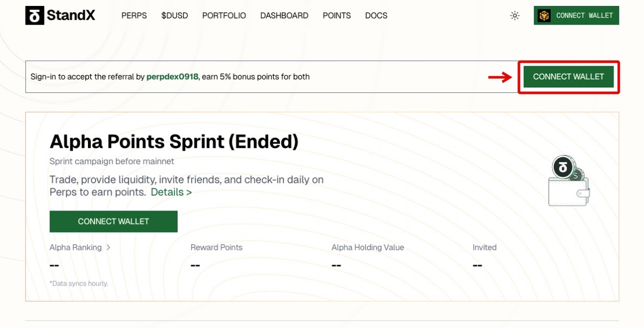Click the StandX logo icon

(34, 16)
